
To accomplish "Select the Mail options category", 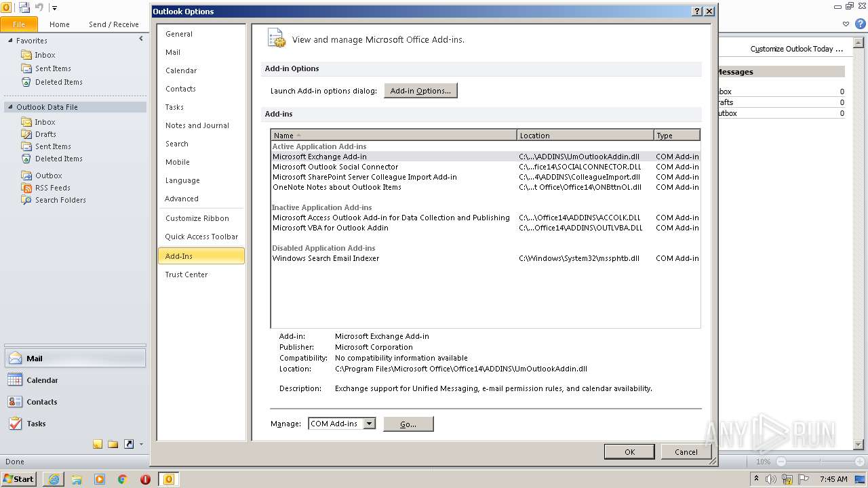I will click(x=201, y=52).
